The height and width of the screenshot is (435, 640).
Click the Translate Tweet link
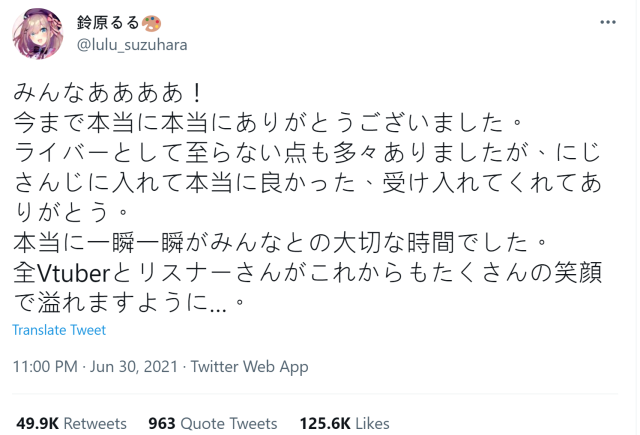tap(59, 330)
